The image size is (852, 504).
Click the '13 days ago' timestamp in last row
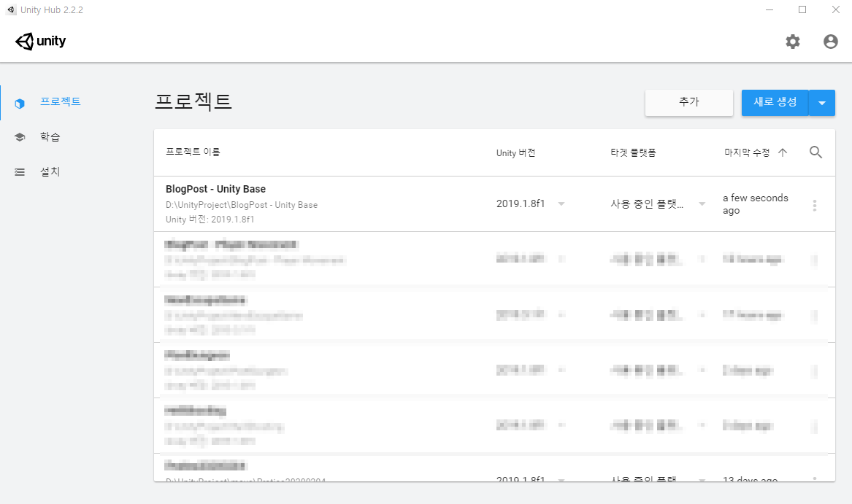click(750, 479)
